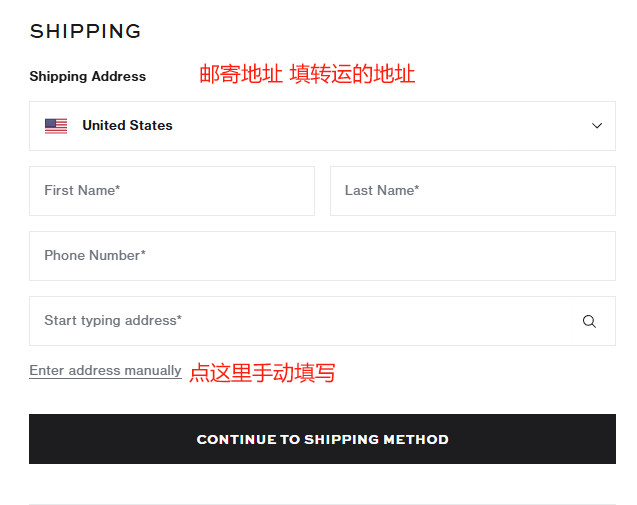Click the asterisk after First Name placeholder
637x505 pixels.
click(x=118, y=190)
